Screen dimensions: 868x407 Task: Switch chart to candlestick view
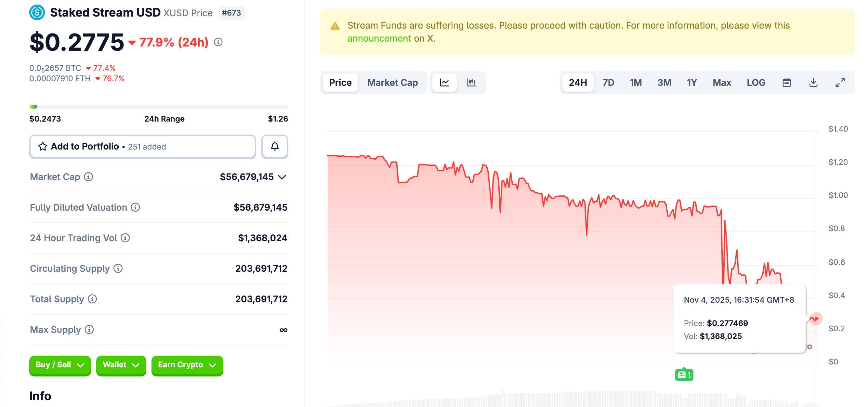coord(471,82)
